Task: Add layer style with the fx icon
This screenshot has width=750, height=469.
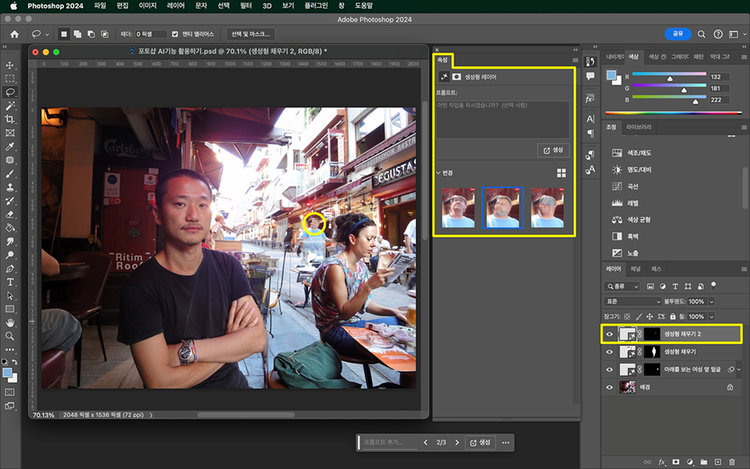Action: (x=662, y=462)
